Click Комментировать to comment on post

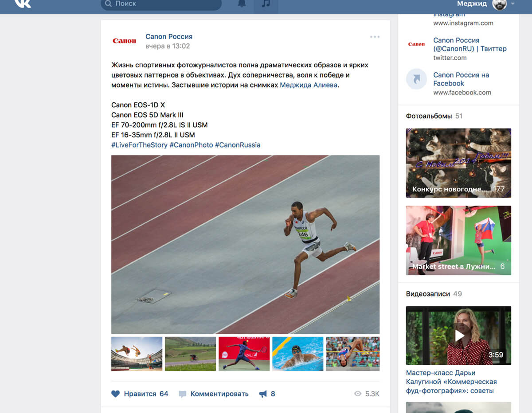219,394
